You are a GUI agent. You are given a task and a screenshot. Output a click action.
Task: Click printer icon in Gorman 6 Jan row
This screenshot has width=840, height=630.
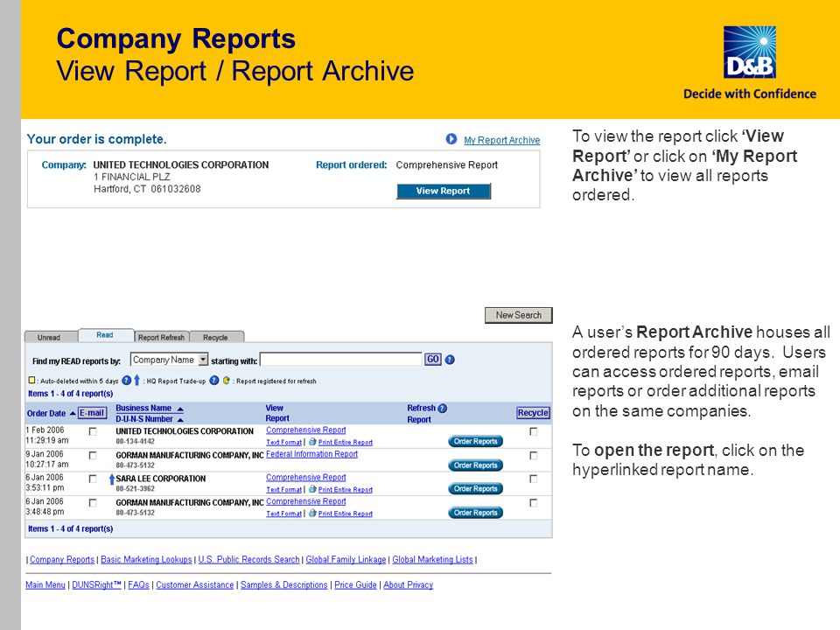[x=313, y=514]
